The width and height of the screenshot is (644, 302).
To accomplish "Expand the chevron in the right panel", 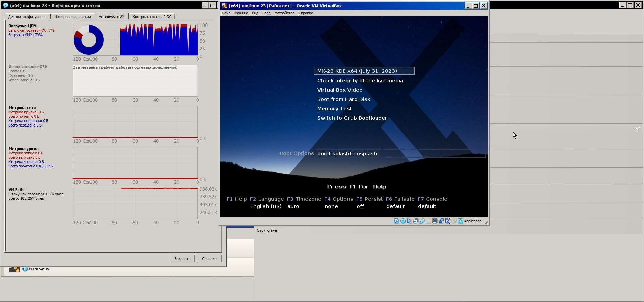I will coord(637,129).
